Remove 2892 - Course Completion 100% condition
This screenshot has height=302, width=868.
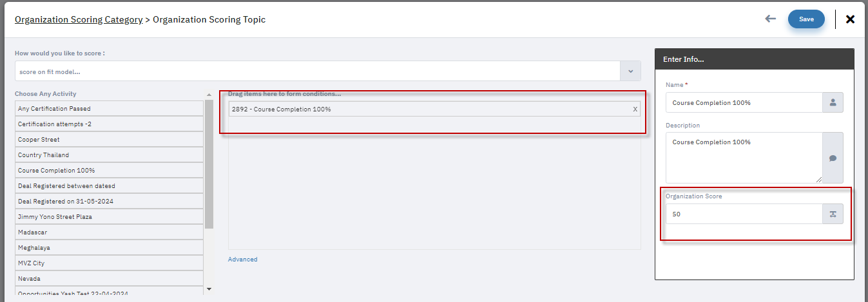pyautogui.click(x=635, y=109)
